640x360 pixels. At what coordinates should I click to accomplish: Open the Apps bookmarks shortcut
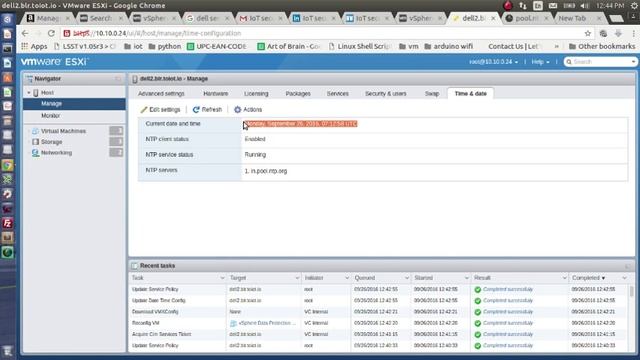(34, 47)
